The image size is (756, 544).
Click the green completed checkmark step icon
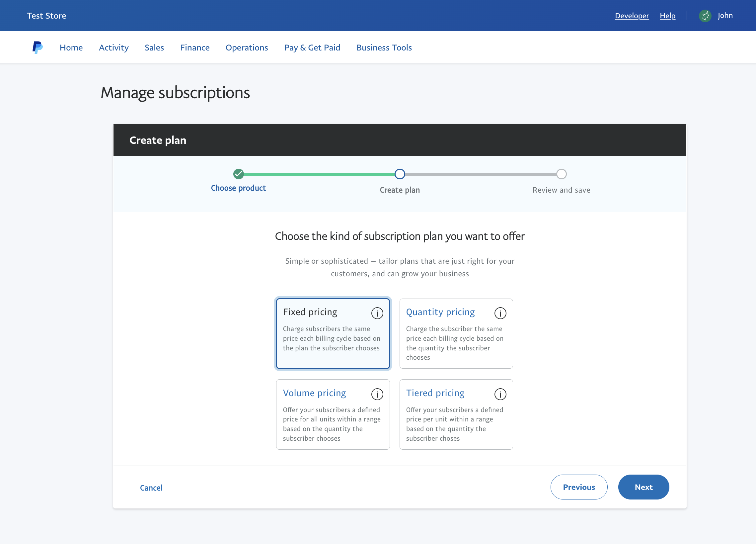238,174
